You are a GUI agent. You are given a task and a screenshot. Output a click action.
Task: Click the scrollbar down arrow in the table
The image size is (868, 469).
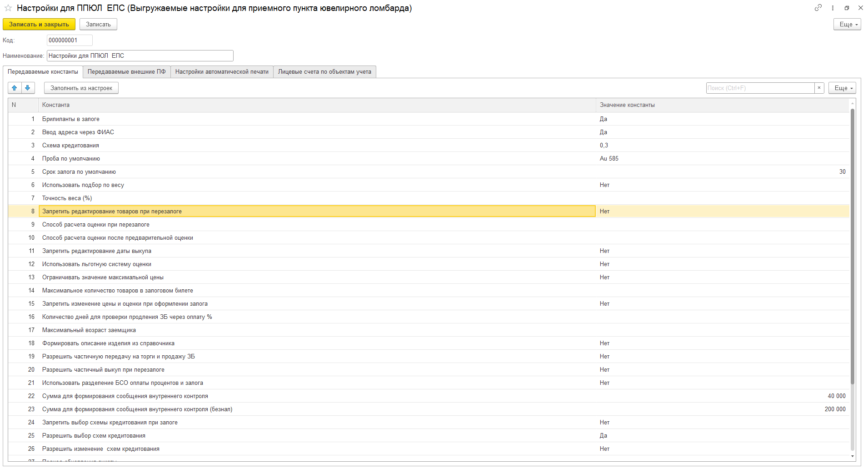pos(853,456)
